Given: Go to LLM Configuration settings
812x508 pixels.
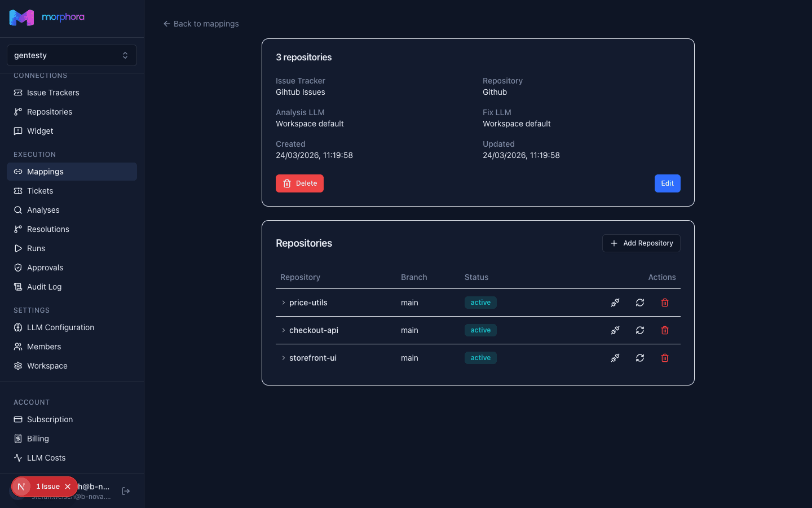Looking at the screenshot, I should click(60, 327).
